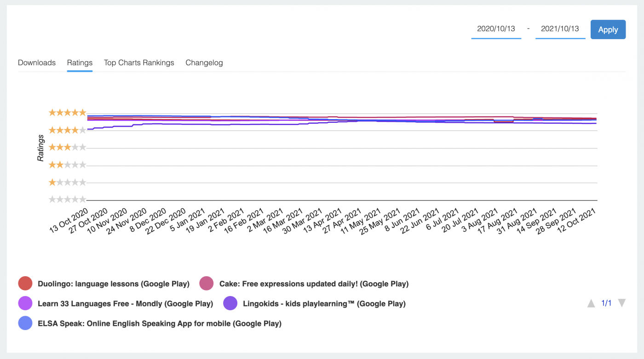Open the start date picker field
Screen dimensions: 644x359
click(496, 29)
